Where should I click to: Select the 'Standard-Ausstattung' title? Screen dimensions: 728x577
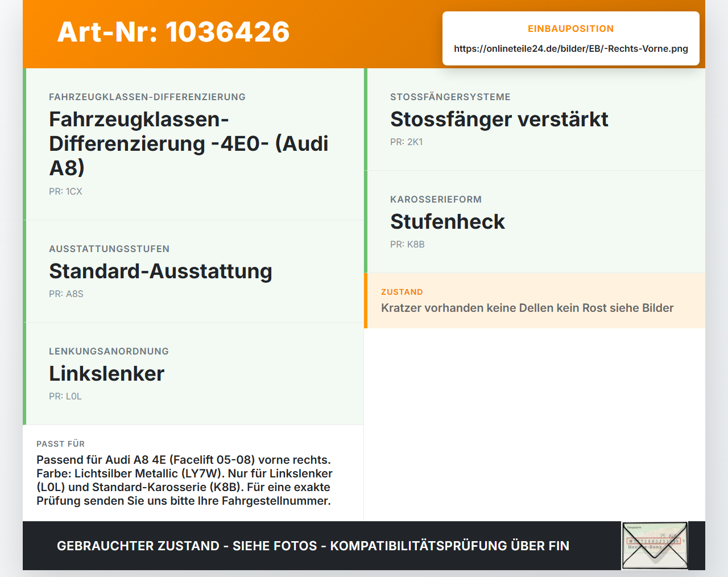pyautogui.click(x=160, y=271)
